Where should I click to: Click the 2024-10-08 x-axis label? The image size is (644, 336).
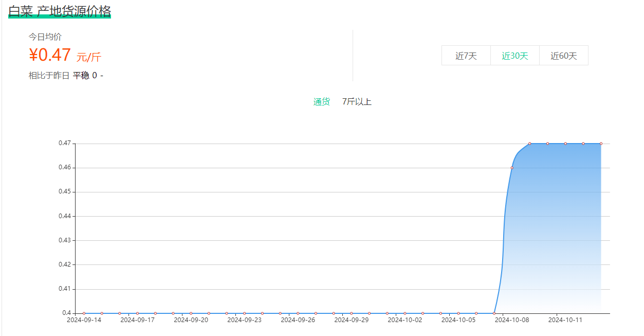point(512,320)
